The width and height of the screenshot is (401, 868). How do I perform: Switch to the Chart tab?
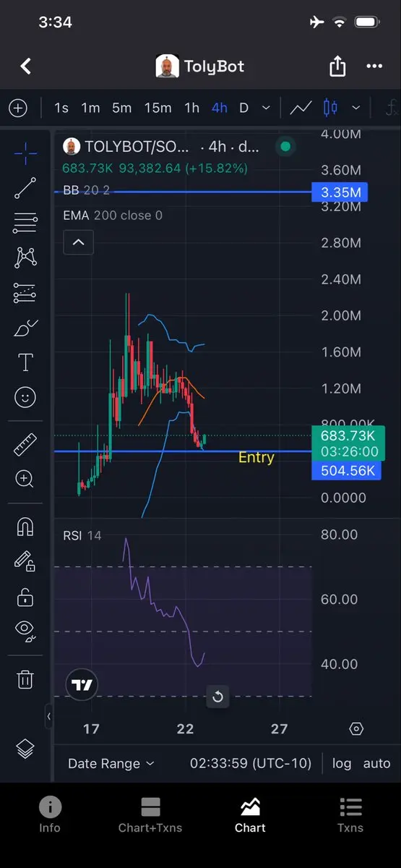(250, 815)
